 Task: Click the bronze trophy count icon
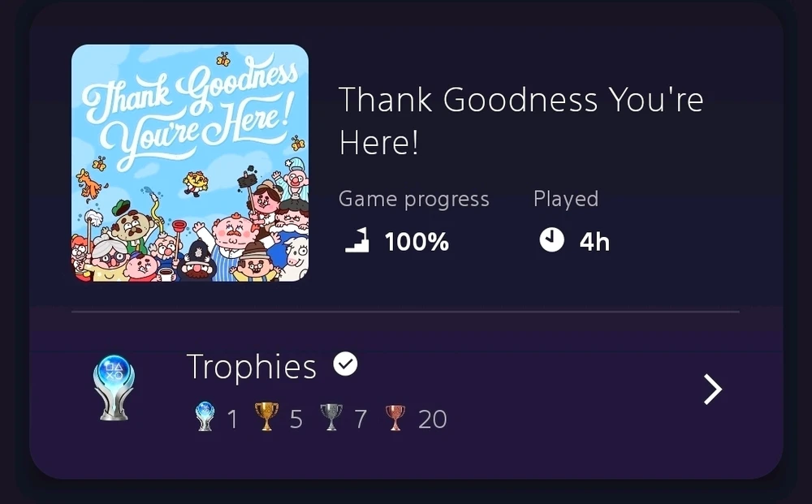395,419
